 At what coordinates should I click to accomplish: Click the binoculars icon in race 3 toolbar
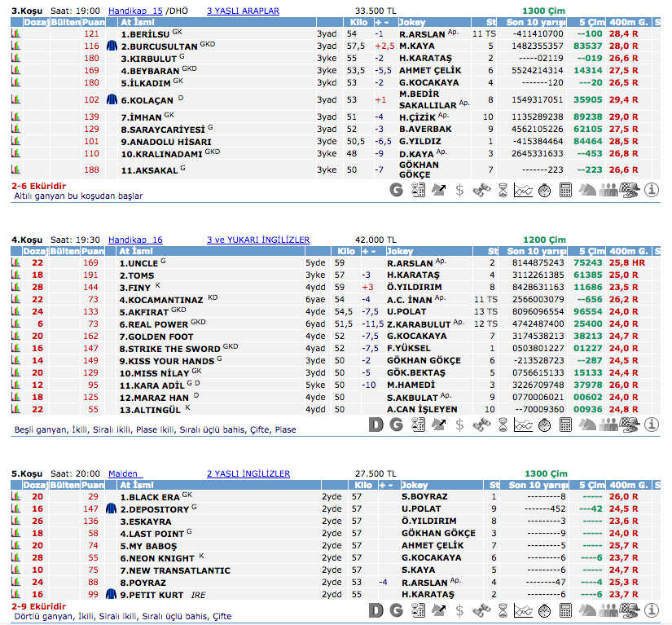pos(481,190)
